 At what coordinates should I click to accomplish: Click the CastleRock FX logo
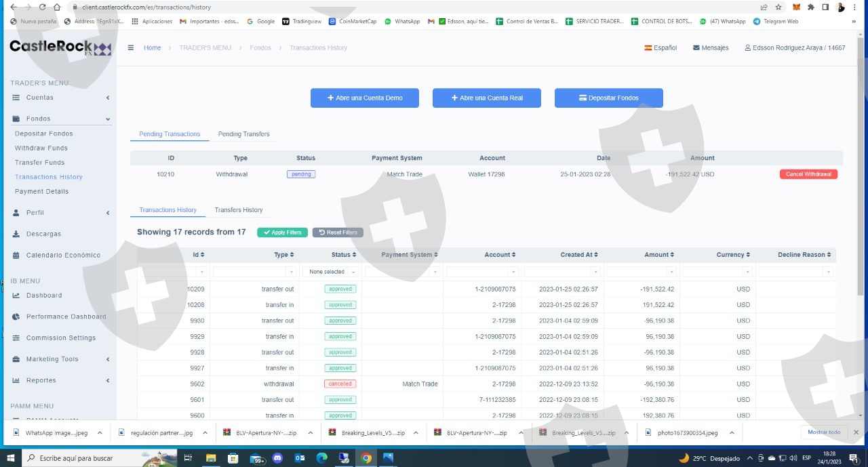(x=60, y=48)
